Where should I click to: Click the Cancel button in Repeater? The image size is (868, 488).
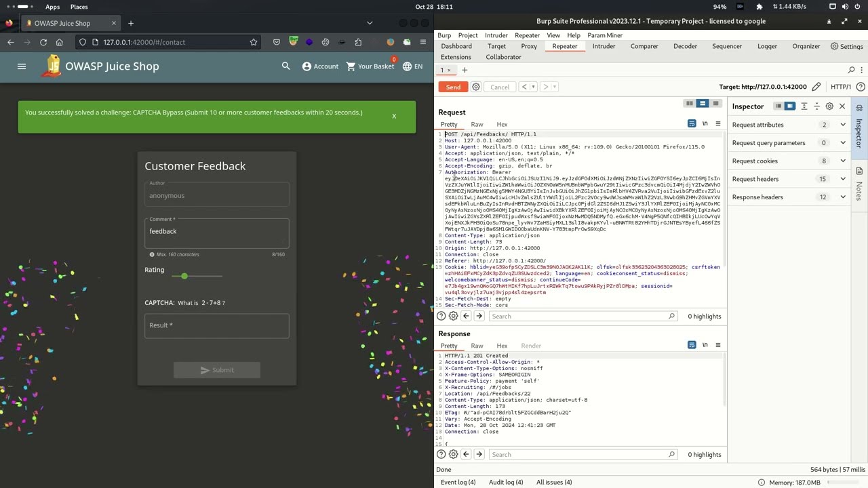click(500, 87)
